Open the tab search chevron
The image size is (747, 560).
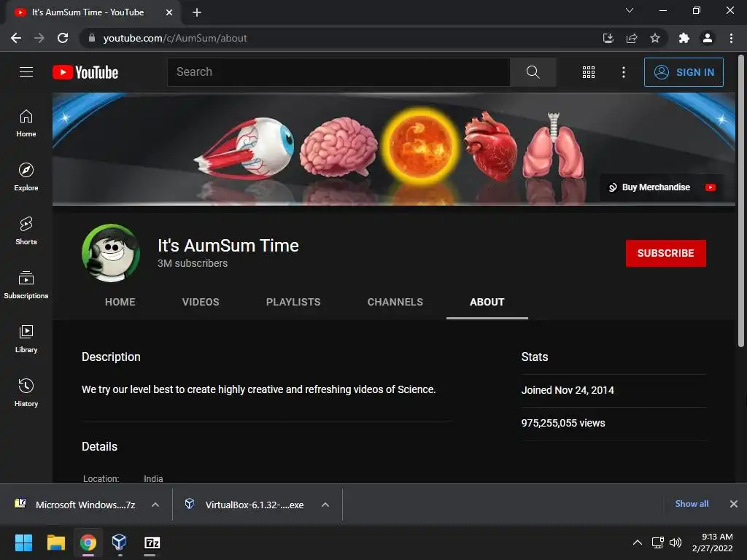click(x=630, y=10)
